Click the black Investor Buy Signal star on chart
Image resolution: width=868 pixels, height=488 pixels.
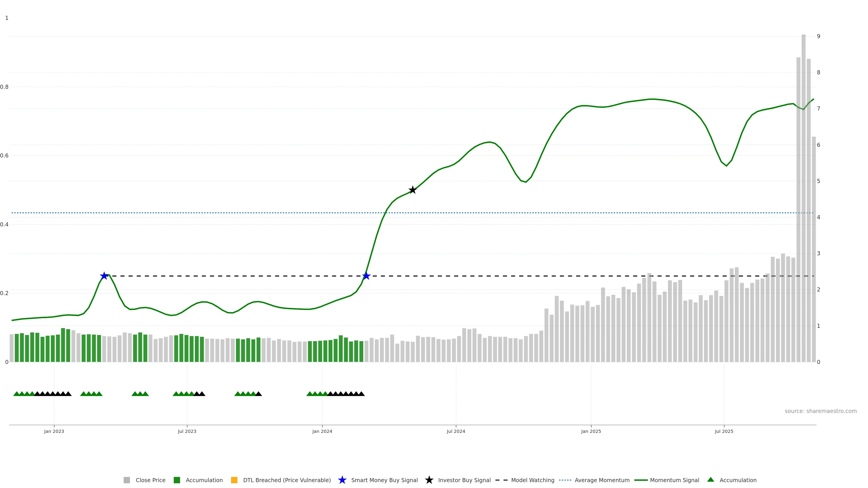pyautogui.click(x=413, y=190)
